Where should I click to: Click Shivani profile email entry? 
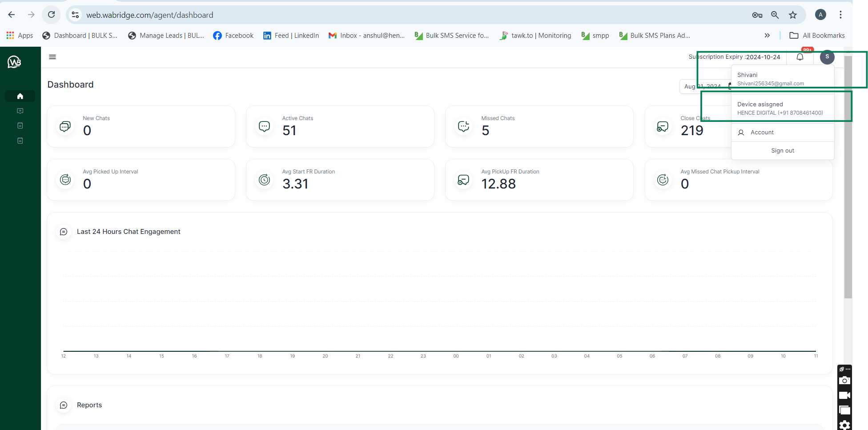coord(783,79)
